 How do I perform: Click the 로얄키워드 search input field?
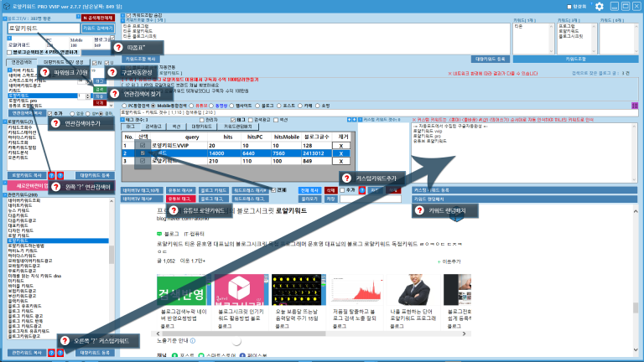click(x=44, y=28)
